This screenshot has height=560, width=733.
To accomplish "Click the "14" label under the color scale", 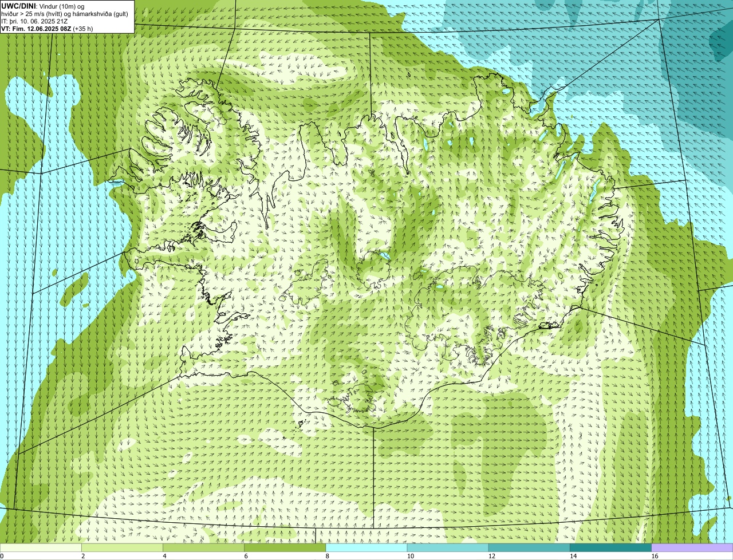I will [573, 556].
